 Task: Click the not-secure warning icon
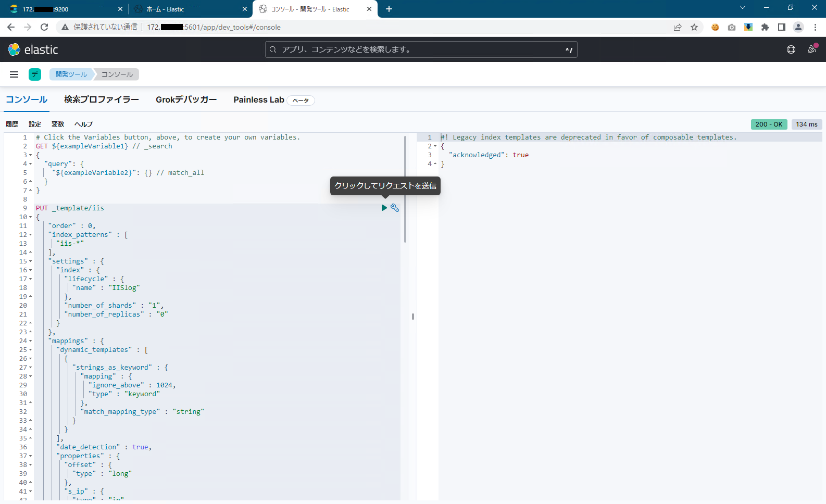point(65,27)
